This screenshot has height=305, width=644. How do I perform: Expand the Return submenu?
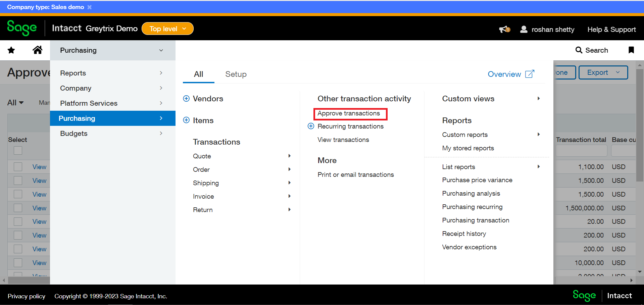click(x=289, y=210)
